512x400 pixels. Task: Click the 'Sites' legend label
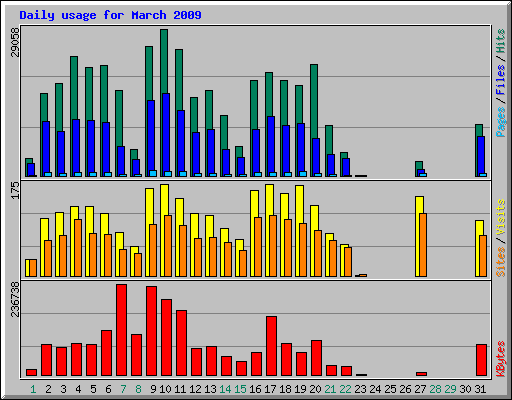[x=501, y=262]
